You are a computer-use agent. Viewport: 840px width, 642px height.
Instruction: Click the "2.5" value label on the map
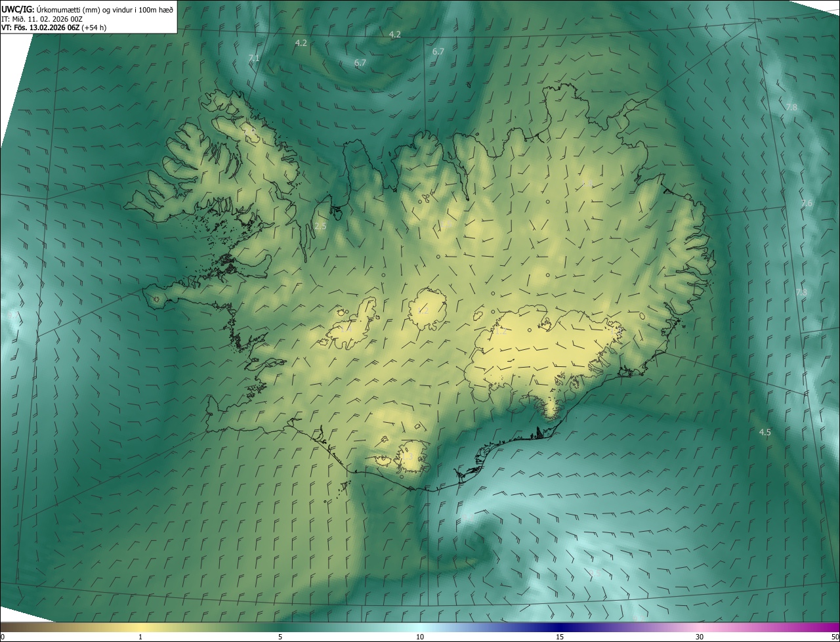coord(320,226)
